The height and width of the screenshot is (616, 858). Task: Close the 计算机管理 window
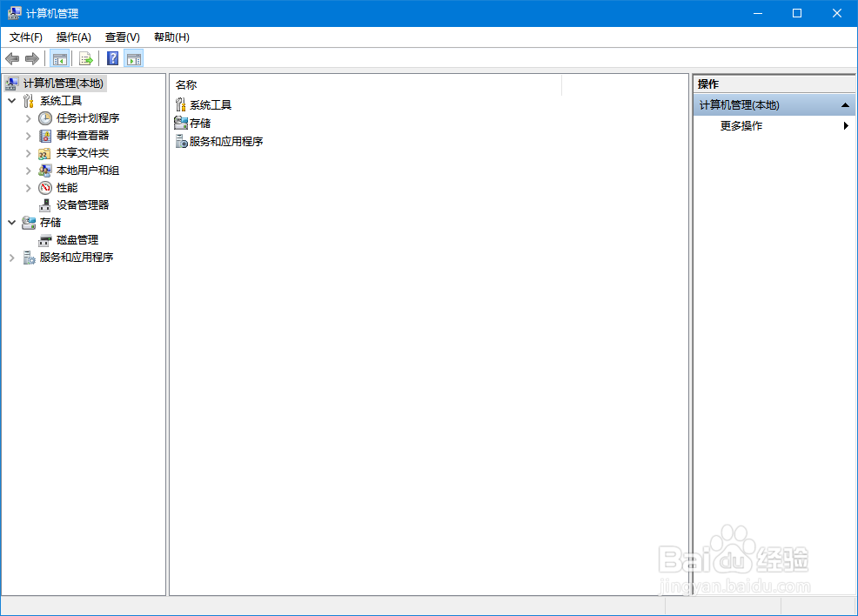[837, 13]
